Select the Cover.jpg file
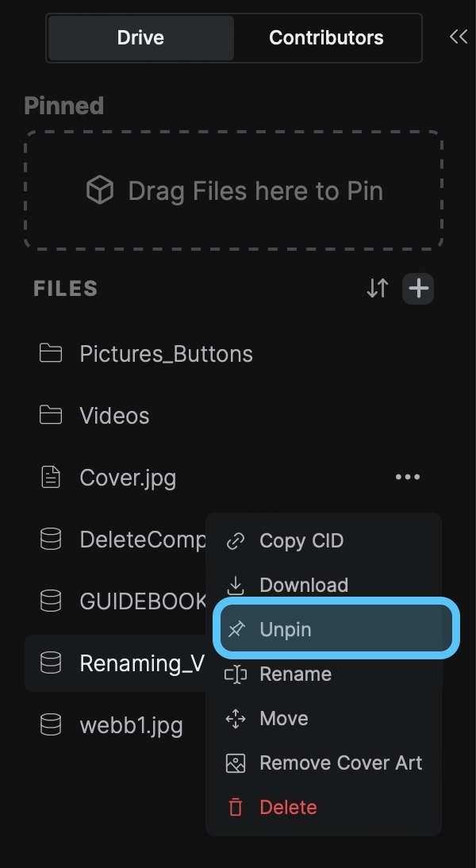The image size is (476, 868). [x=128, y=478]
